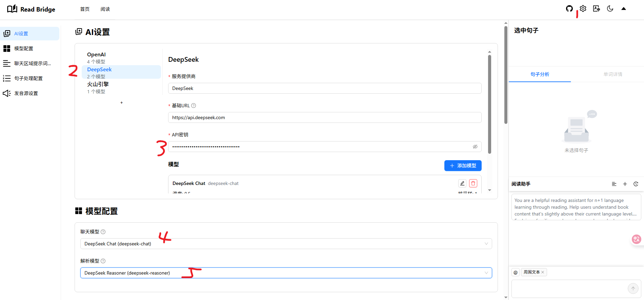Switch to the 单词详情 tab
The height and width of the screenshot is (300, 644).
[612, 74]
